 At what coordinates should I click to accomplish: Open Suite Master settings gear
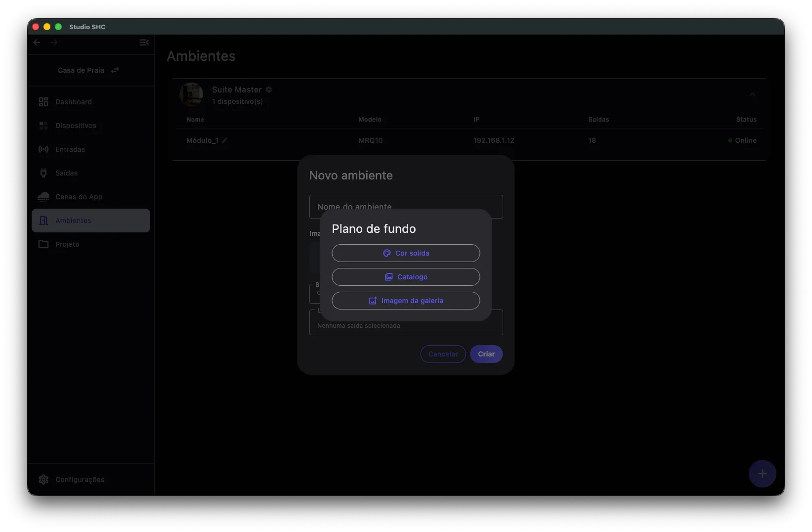click(x=269, y=89)
